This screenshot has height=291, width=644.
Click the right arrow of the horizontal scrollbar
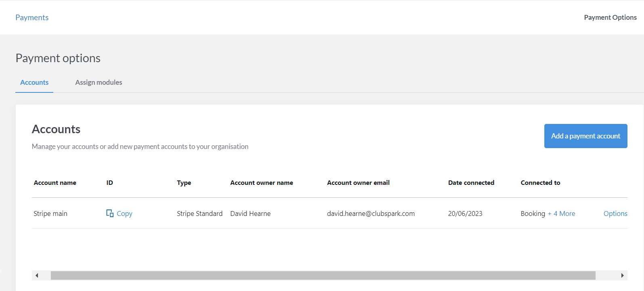click(x=622, y=275)
